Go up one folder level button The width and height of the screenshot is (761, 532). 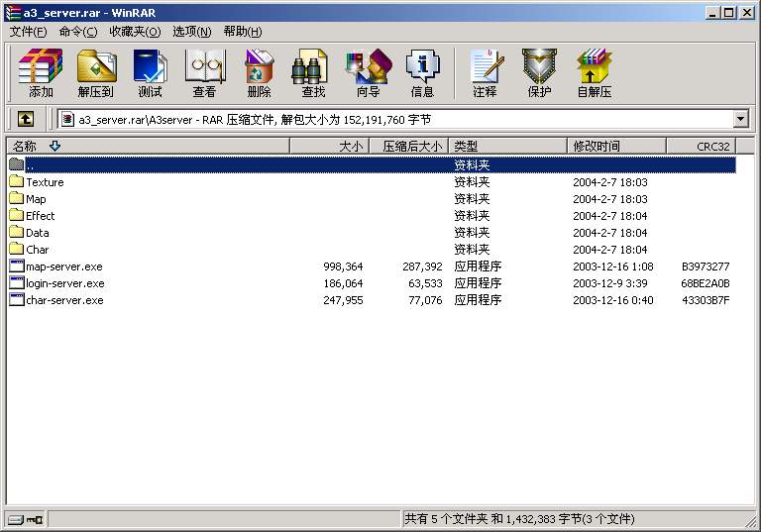click(26, 119)
